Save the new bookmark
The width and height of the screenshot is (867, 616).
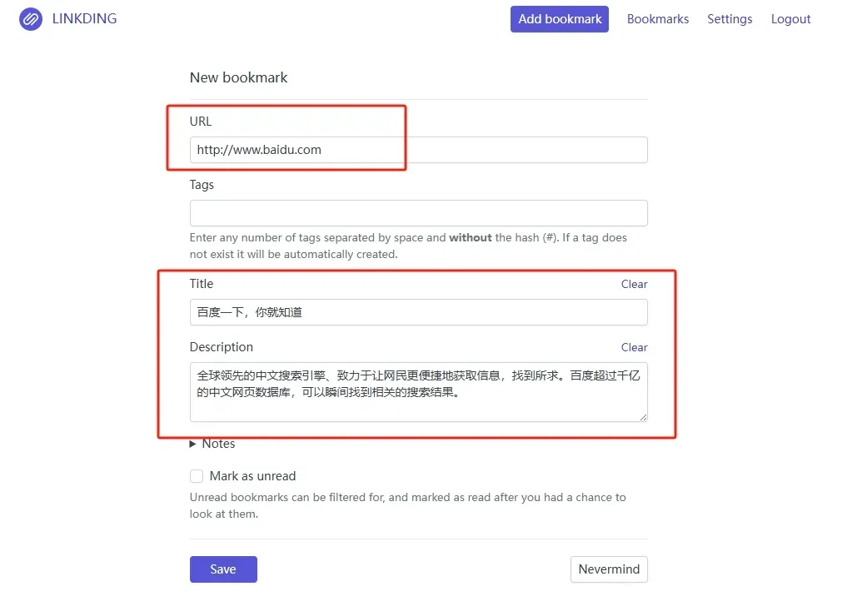tap(223, 569)
